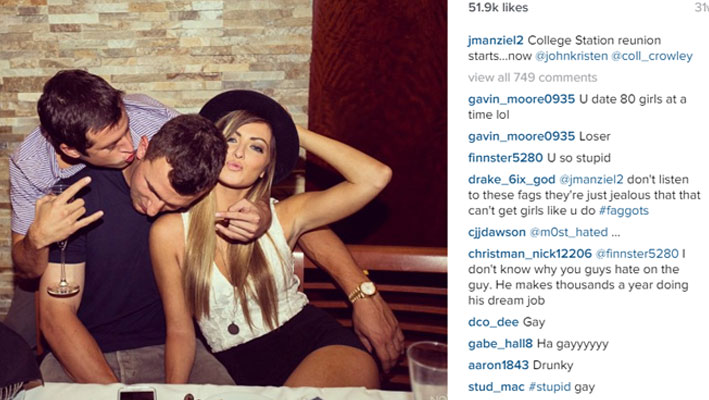This screenshot has width=709, height=400.
Task: Open dco_dee commenter profile
Action: tap(493, 322)
